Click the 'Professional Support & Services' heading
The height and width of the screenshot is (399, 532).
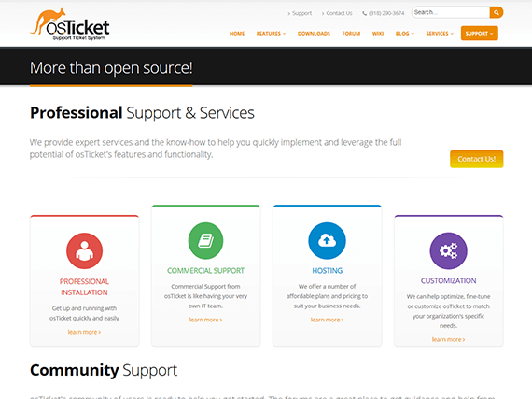tap(142, 113)
